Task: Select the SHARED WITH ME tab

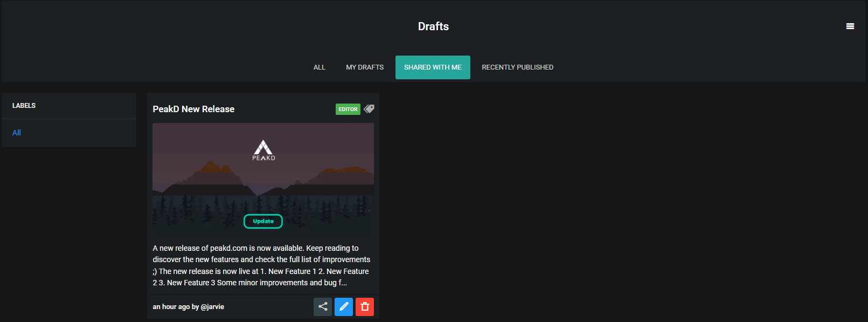Action: (x=433, y=67)
